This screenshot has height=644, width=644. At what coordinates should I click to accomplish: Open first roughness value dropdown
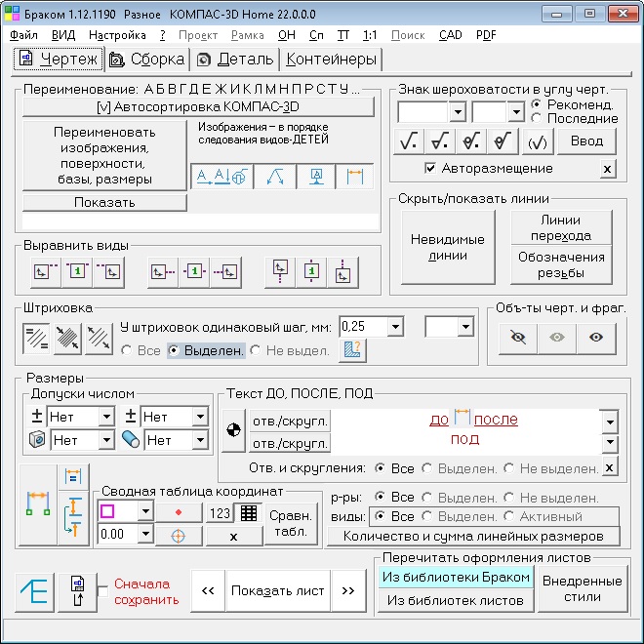(x=457, y=111)
